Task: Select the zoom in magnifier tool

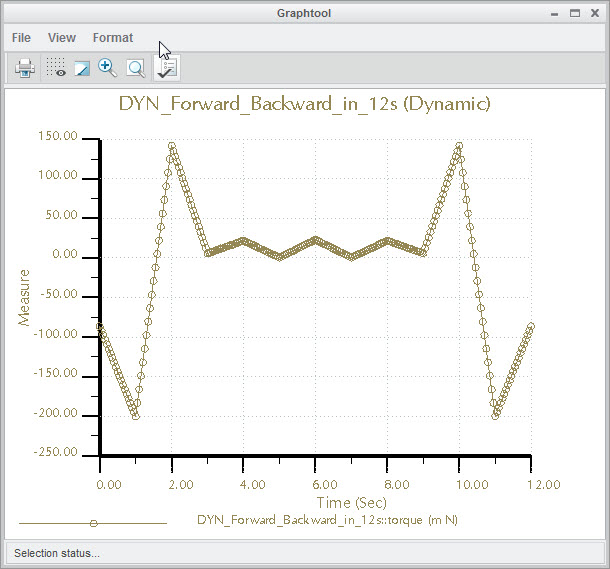Action: pos(107,68)
